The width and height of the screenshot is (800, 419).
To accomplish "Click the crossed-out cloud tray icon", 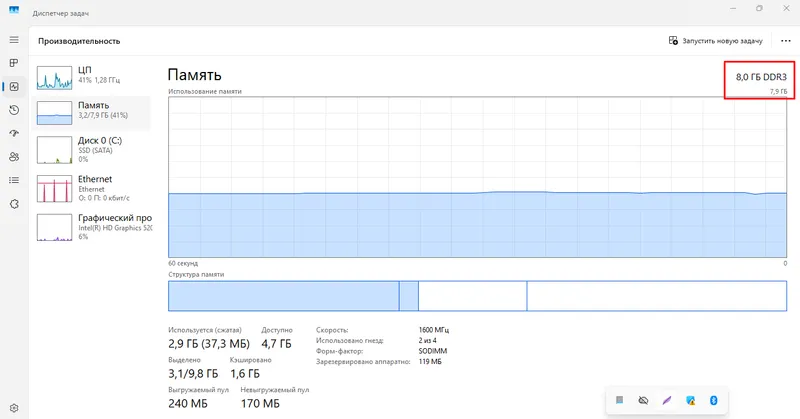I will tap(643, 400).
